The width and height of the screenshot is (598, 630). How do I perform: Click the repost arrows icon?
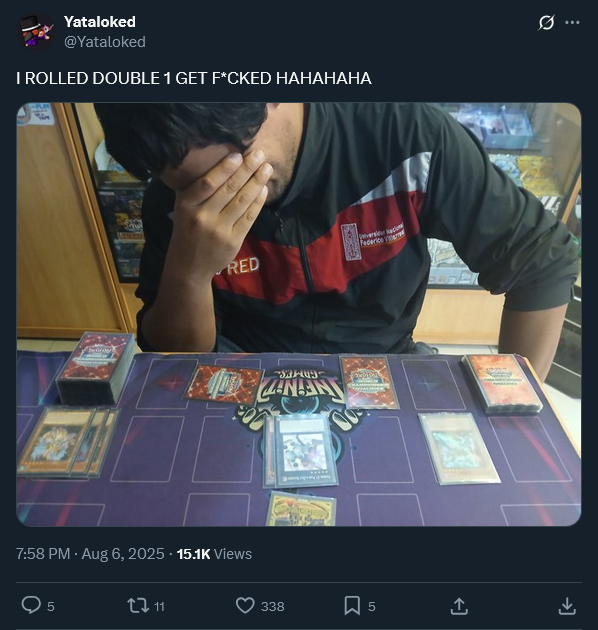[x=138, y=605]
